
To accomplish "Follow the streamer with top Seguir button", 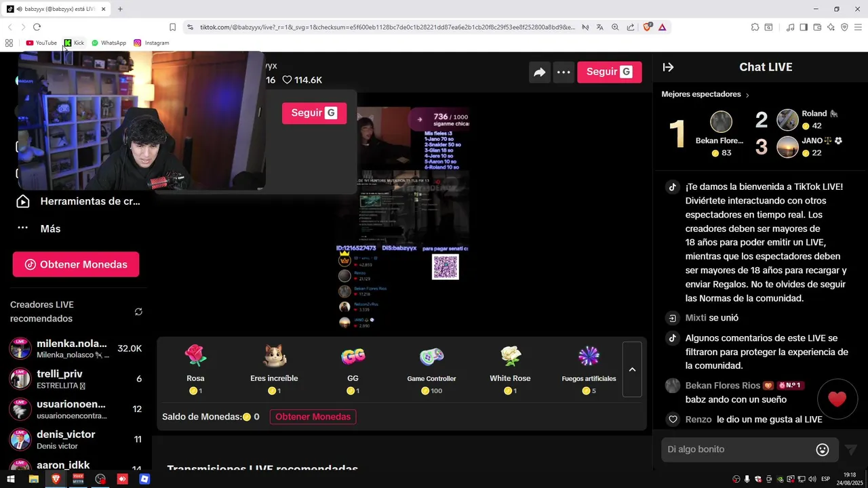I will coord(609,72).
